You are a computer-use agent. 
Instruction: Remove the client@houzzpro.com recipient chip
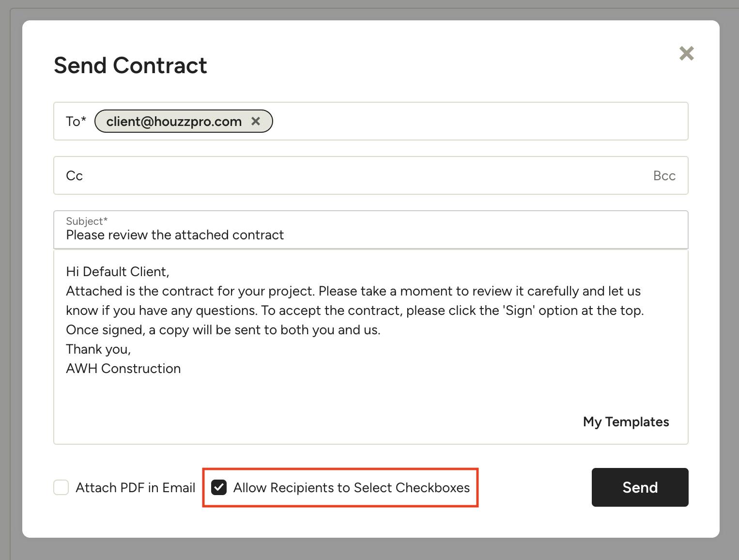[x=256, y=121]
